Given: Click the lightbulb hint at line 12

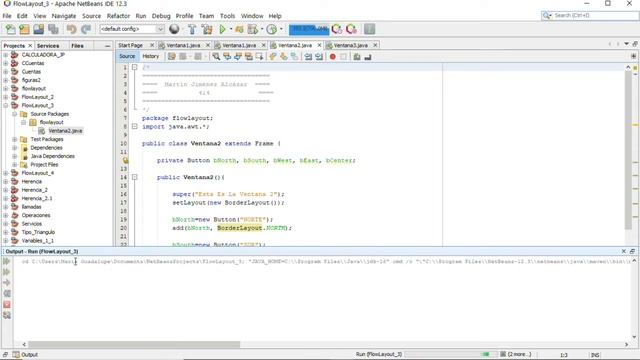Looking at the screenshot, I should point(125,160).
